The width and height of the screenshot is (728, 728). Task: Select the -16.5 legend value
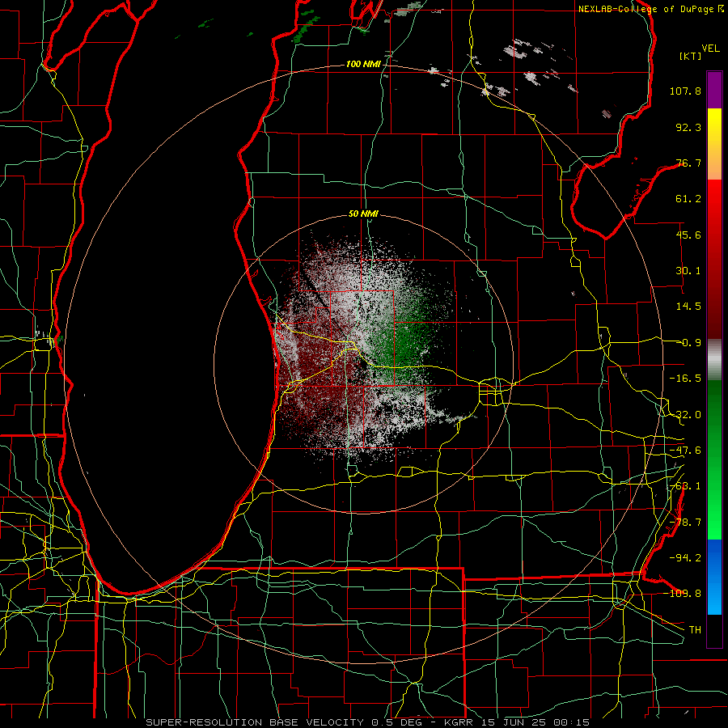[685, 379]
